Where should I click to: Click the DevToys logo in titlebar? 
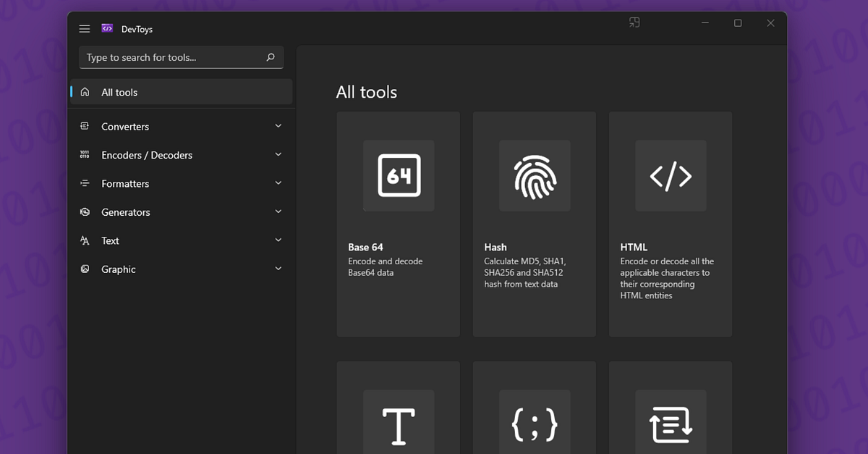(106, 28)
